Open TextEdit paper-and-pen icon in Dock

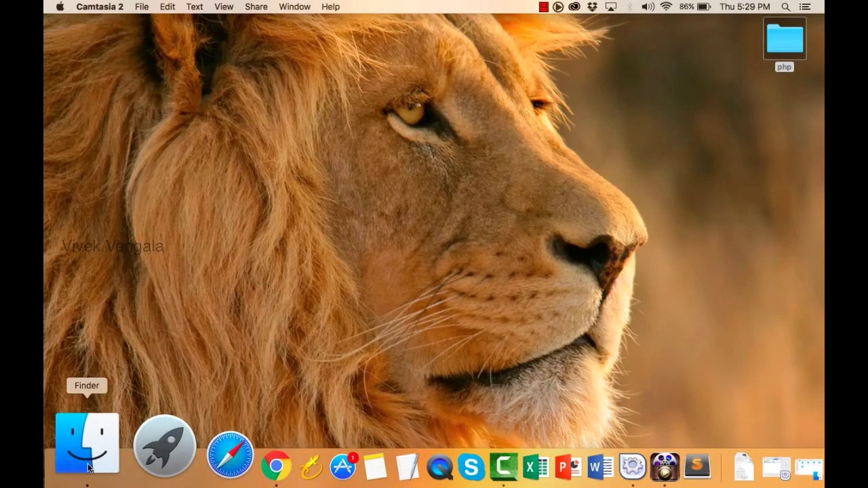407,467
